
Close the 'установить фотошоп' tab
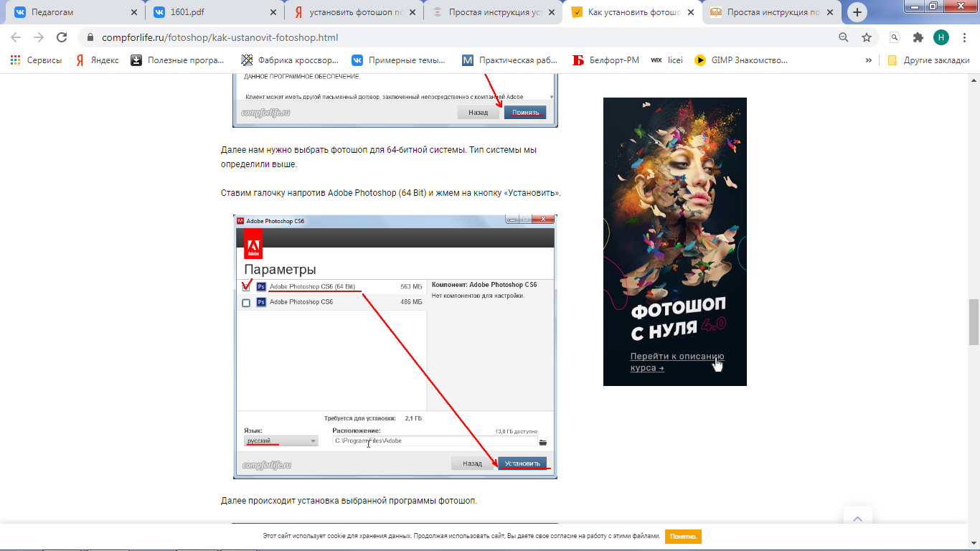tap(413, 12)
